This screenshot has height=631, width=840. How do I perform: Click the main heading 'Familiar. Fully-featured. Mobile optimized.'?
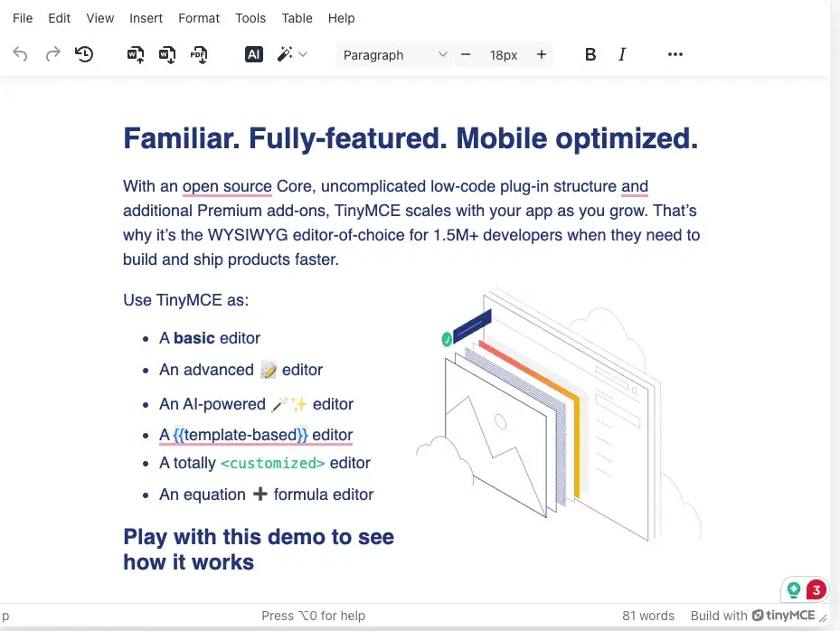[411, 138]
